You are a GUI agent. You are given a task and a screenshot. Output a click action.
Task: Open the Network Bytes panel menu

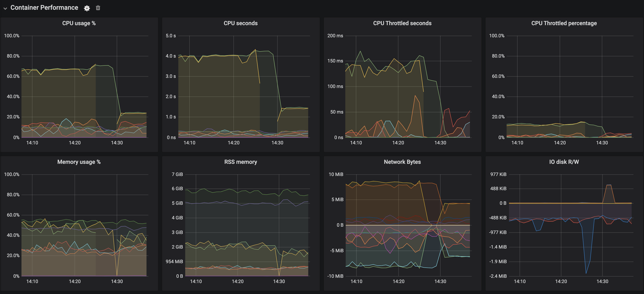point(402,162)
